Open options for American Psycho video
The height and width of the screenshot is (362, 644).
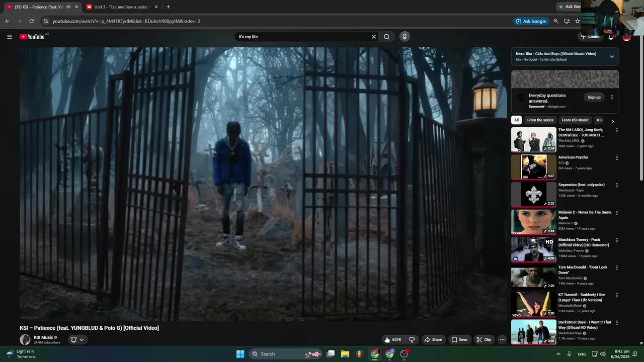coord(617,158)
